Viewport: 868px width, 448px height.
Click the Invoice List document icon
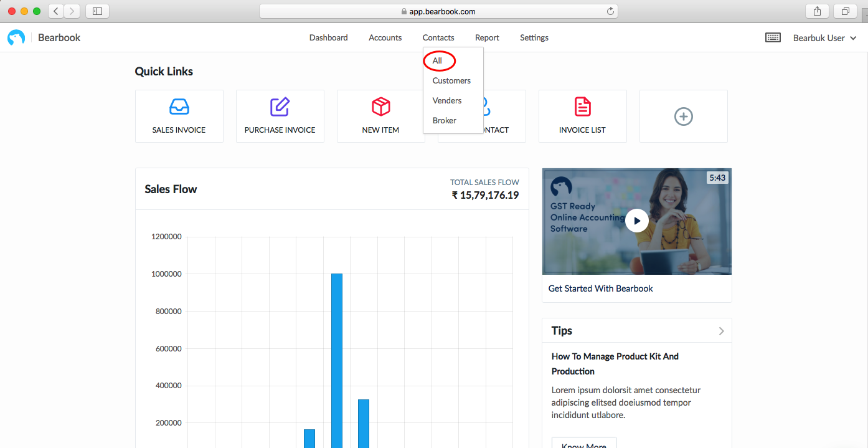(x=583, y=107)
